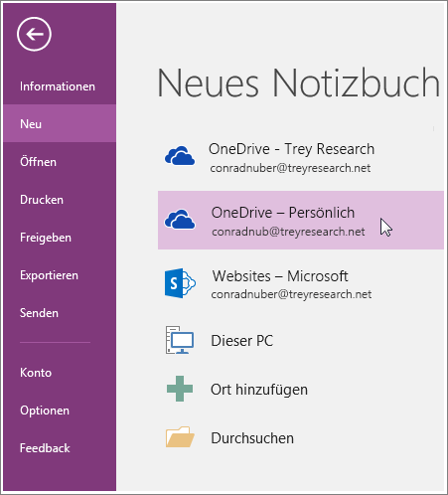
Task: Click the green plus Ort hinzufügen icon
Action: point(180,389)
